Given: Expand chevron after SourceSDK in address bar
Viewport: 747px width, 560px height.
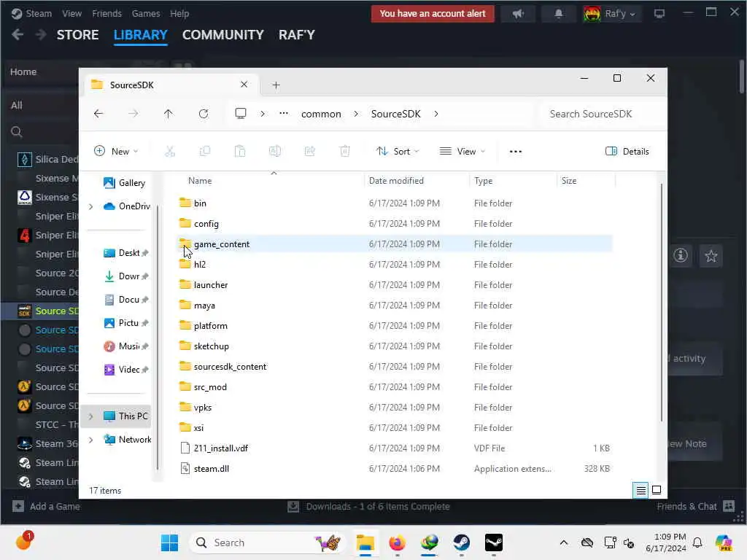Looking at the screenshot, I should [436, 114].
